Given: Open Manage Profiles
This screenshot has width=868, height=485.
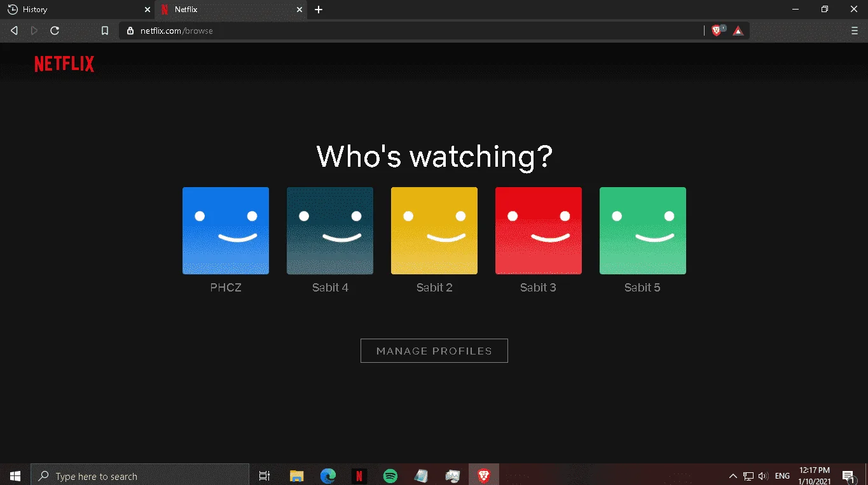Looking at the screenshot, I should click(434, 351).
